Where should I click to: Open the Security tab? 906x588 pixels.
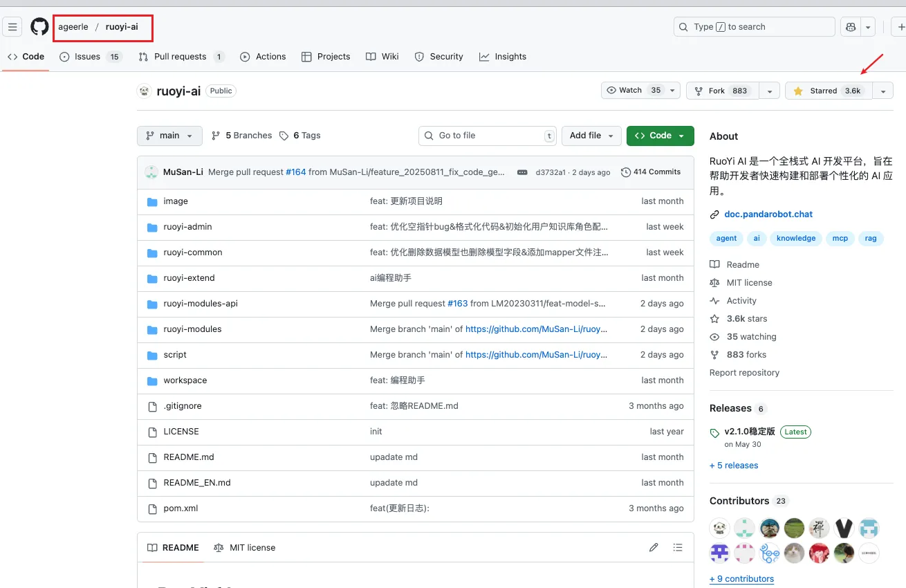click(438, 57)
